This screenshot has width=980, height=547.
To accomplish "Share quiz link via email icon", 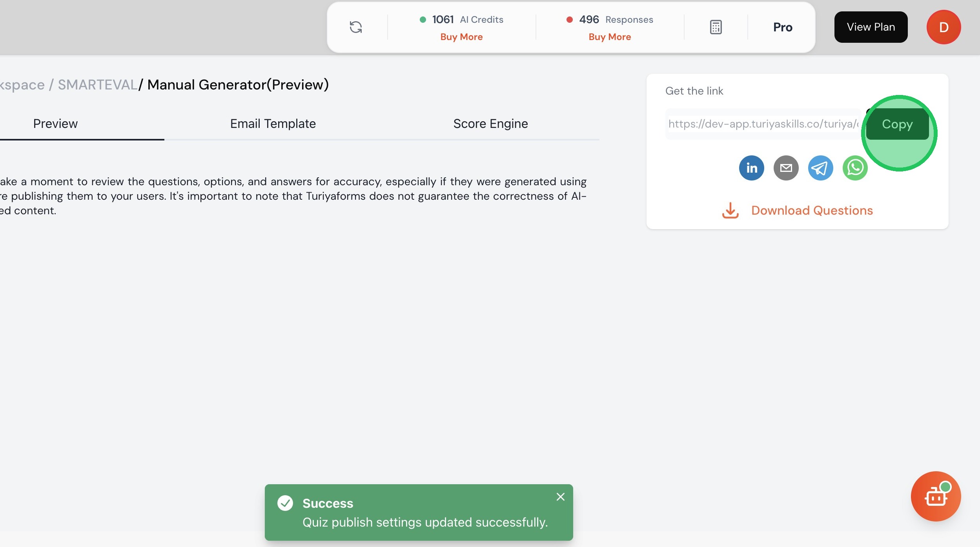I will click(786, 168).
